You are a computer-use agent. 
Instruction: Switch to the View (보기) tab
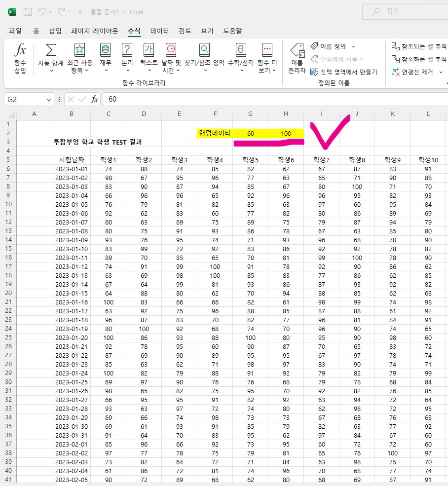tap(207, 31)
